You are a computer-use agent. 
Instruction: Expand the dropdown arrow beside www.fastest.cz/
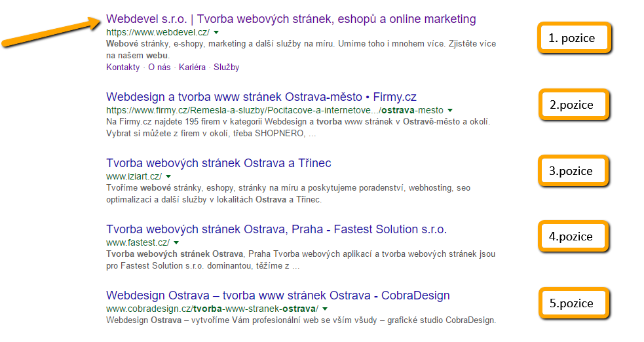176,242
